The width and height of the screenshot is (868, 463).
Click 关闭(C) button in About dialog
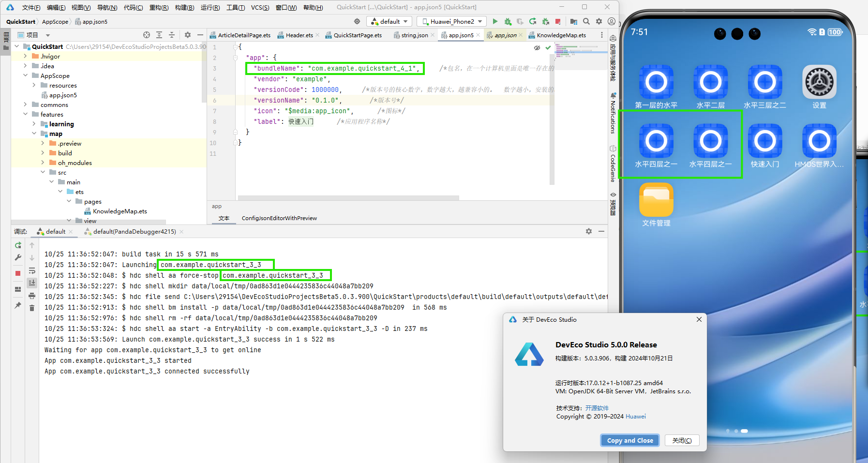coord(682,440)
